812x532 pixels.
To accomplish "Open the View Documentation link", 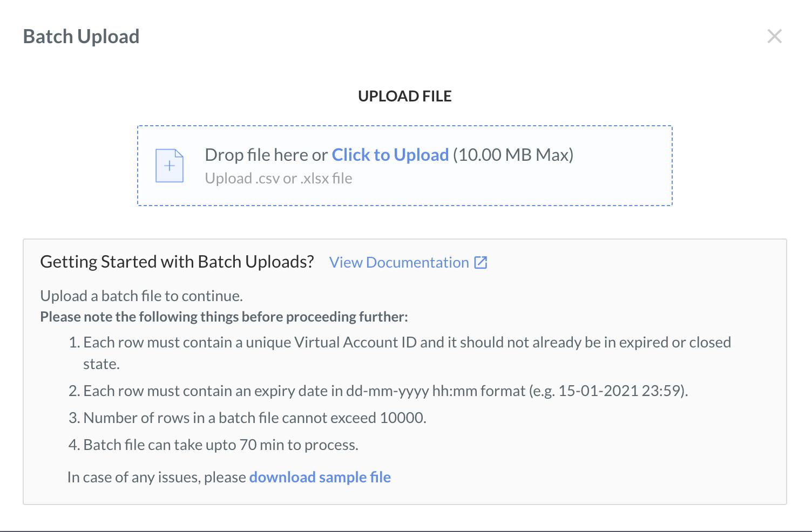I will (399, 263).
